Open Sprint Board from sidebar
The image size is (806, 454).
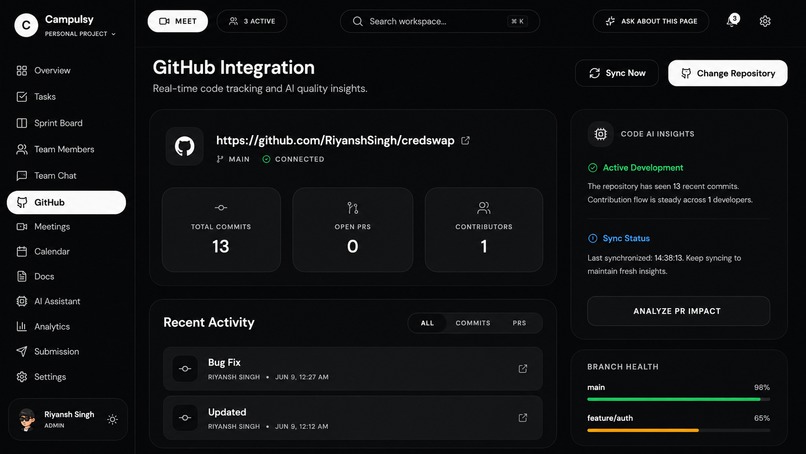49,123
